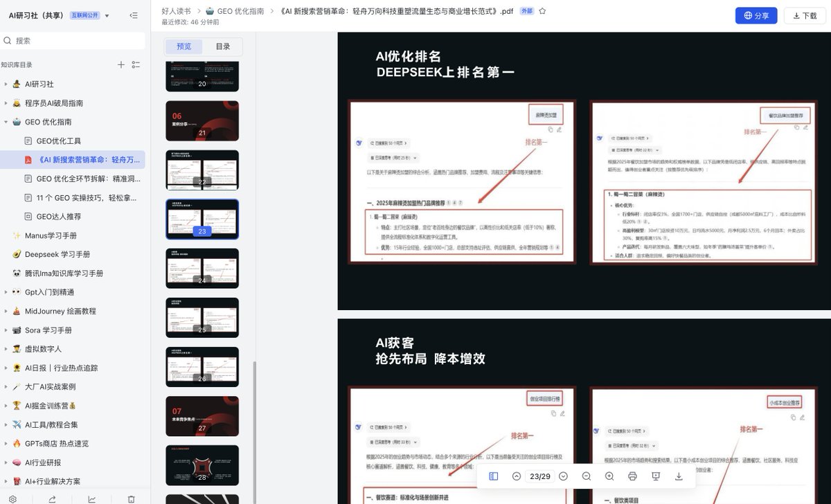Open page 24 thumbnail
Image resolution: width=831 pixels, height=504 pixels.
202,269
